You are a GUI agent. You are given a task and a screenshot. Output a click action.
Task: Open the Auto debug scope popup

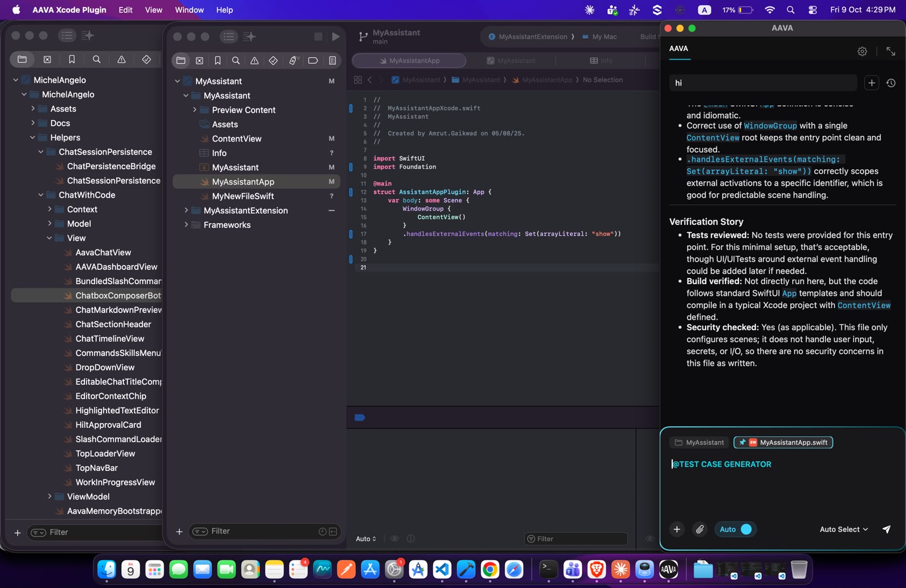tap(366, 539)
